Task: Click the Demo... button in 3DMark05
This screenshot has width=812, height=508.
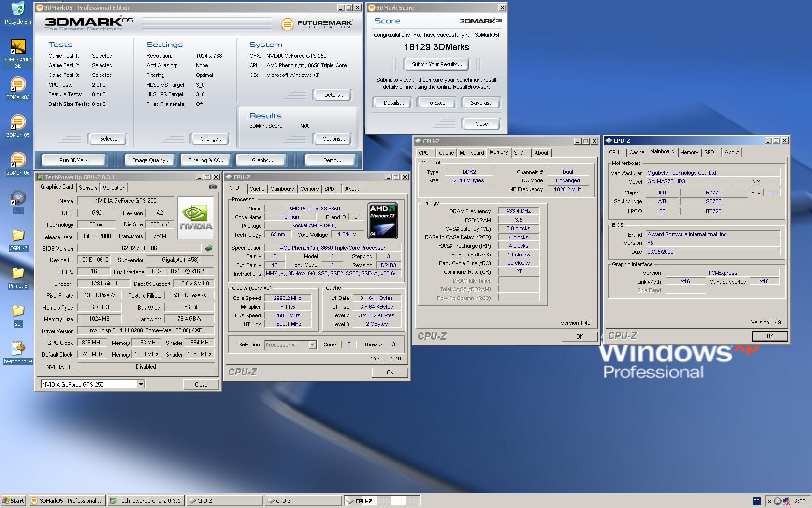Action: click(332, 160)
